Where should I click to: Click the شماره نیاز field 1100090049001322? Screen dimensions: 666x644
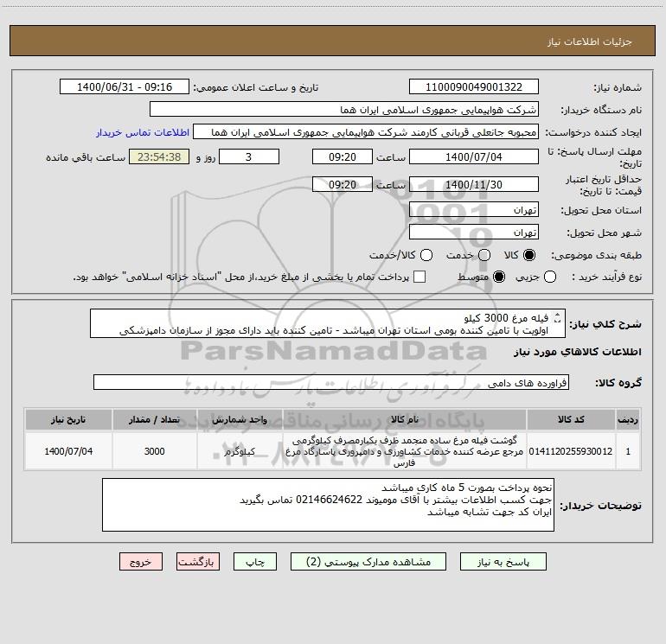pos(474,87)
